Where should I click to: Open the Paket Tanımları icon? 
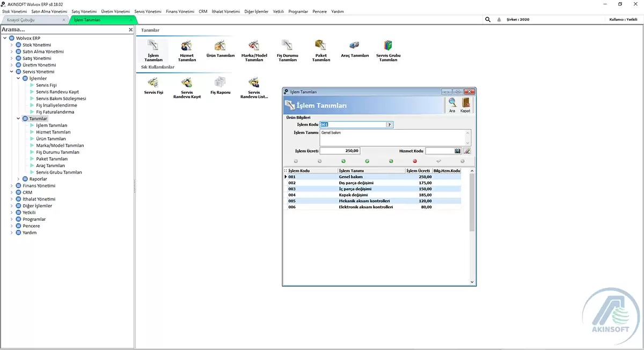point(321,47)
